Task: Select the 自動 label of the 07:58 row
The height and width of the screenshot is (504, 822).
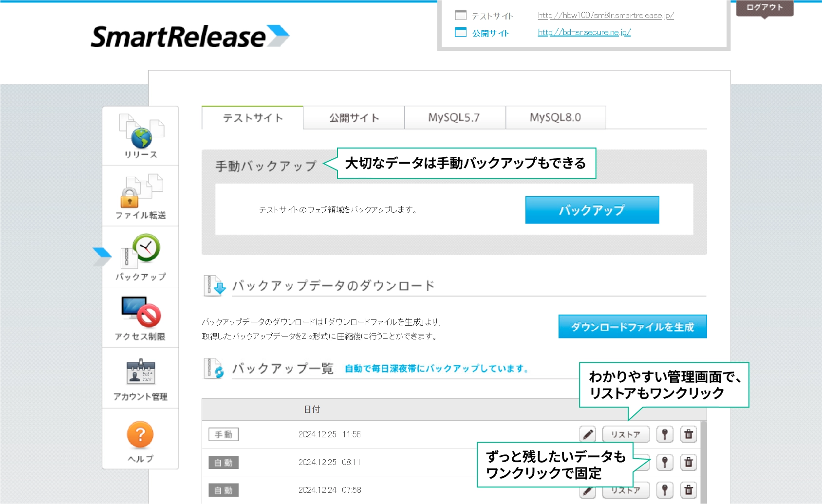Action: pos(224,490)
